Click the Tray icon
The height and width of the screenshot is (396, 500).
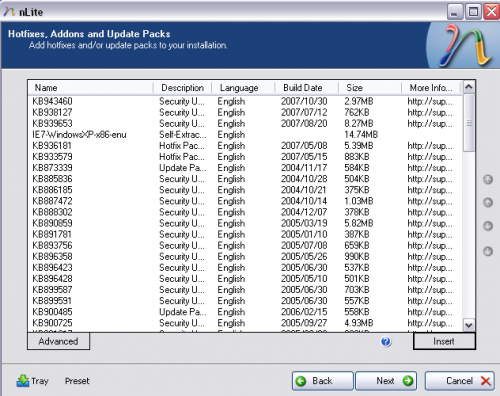pyautogui.click(x=23, y=381)
